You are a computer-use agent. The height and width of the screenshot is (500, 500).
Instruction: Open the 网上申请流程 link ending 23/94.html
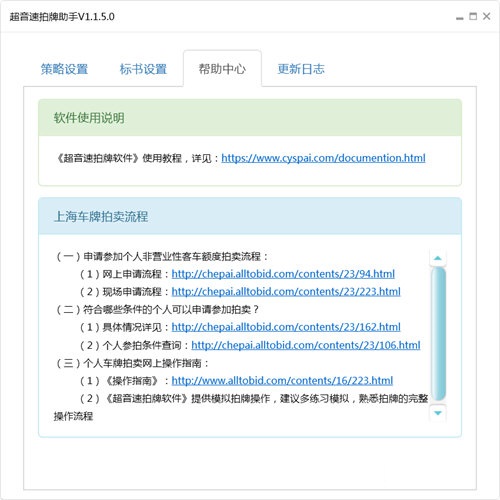(x=283, y=274)
